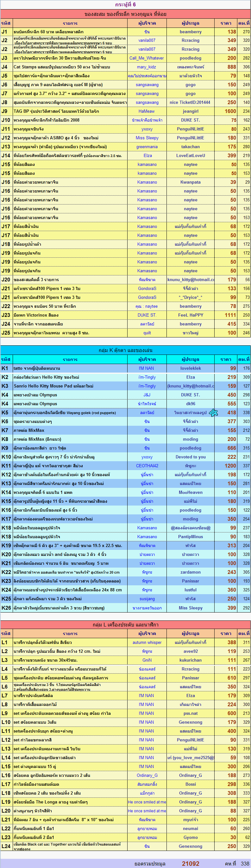Image resolution: width=251 pixels, height=868 pixels.
Task: Click bidder name 'kukurichan'
Action: [190, 660]
